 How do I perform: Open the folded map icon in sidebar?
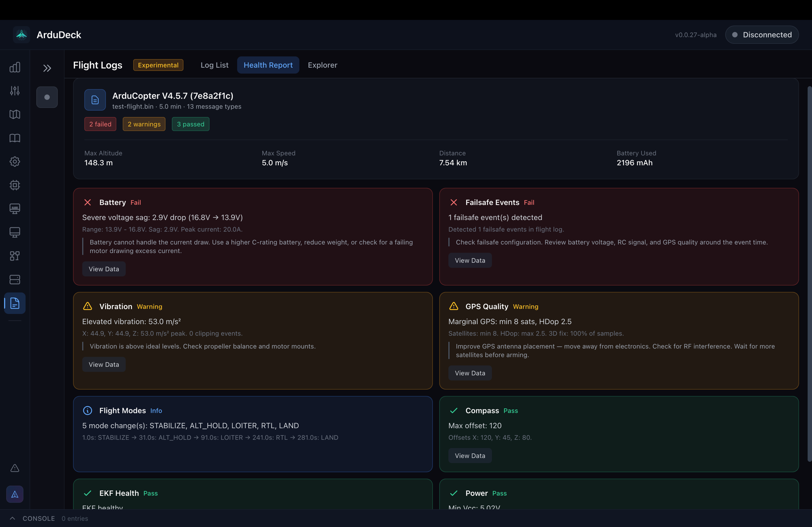[x=15, y=114]
